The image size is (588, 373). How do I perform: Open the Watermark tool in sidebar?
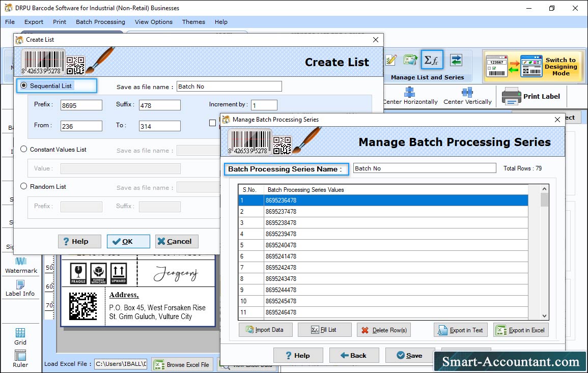(21, 265)
